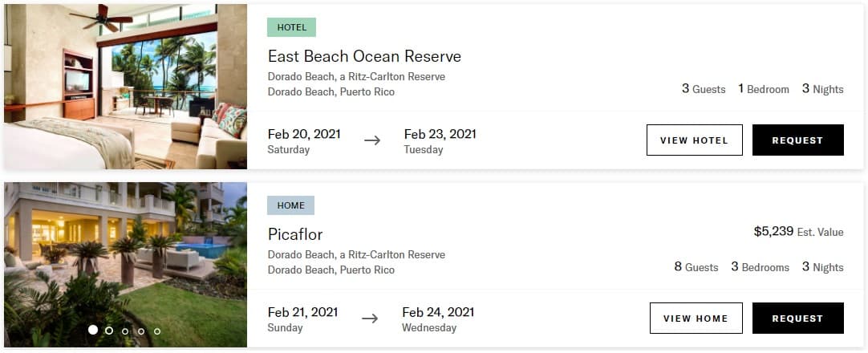The width and height of the screenshot is (868, 353).
Task: Open the East Beach Ocean Reserve room photo
Action: pyautogui.click(x=125, y=87)
